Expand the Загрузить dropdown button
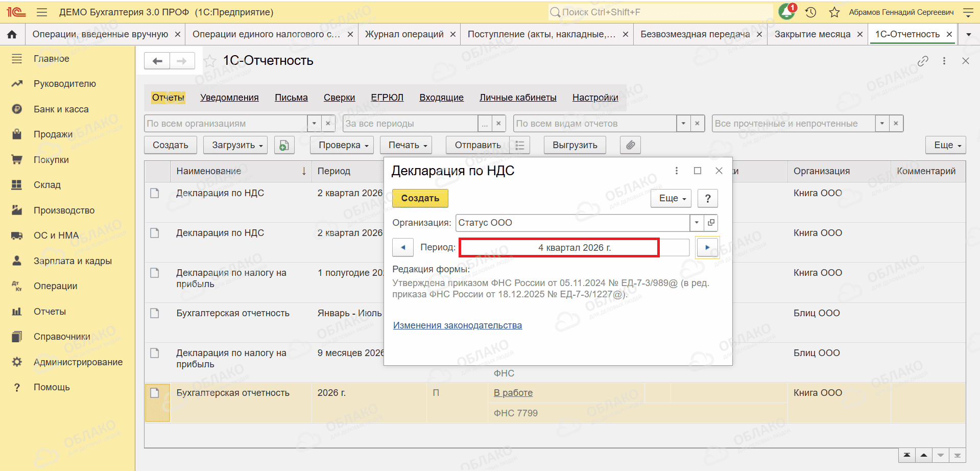This screenshot has width=980, height=471. click(x=237, y=145)
